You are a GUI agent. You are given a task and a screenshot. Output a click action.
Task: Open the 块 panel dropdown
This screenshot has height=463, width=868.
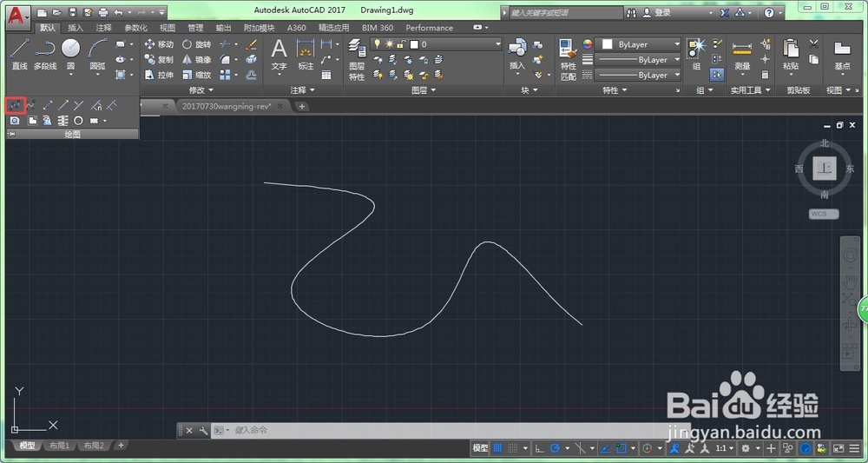click(529, 89)
